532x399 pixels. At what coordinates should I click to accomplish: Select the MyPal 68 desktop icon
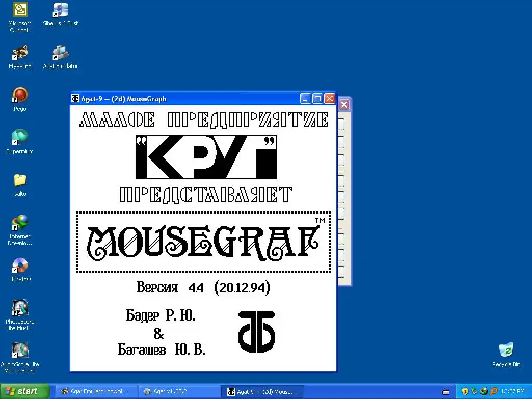tap(20, 57)
